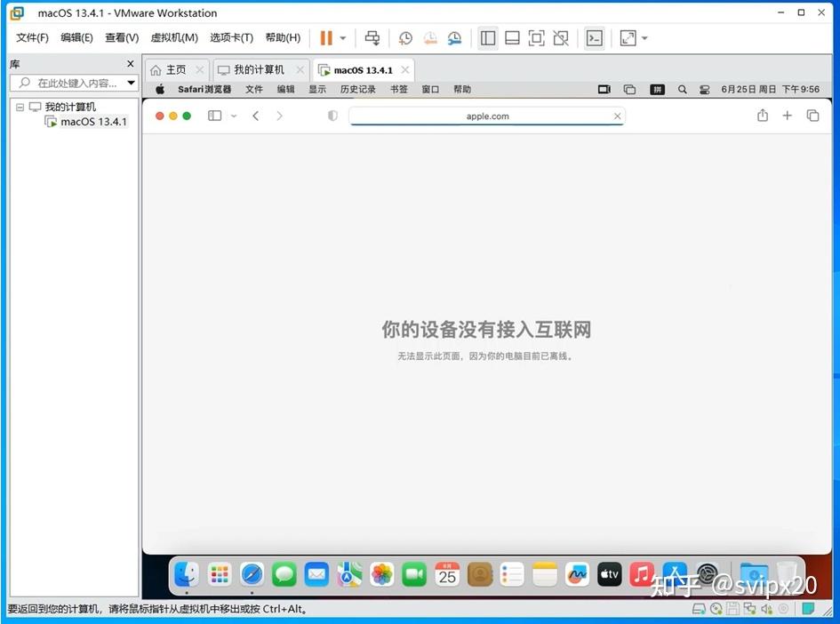Open the Safari浏览器 menu
The height and width of the screenshot is (624, 840).
pos(204,90)
